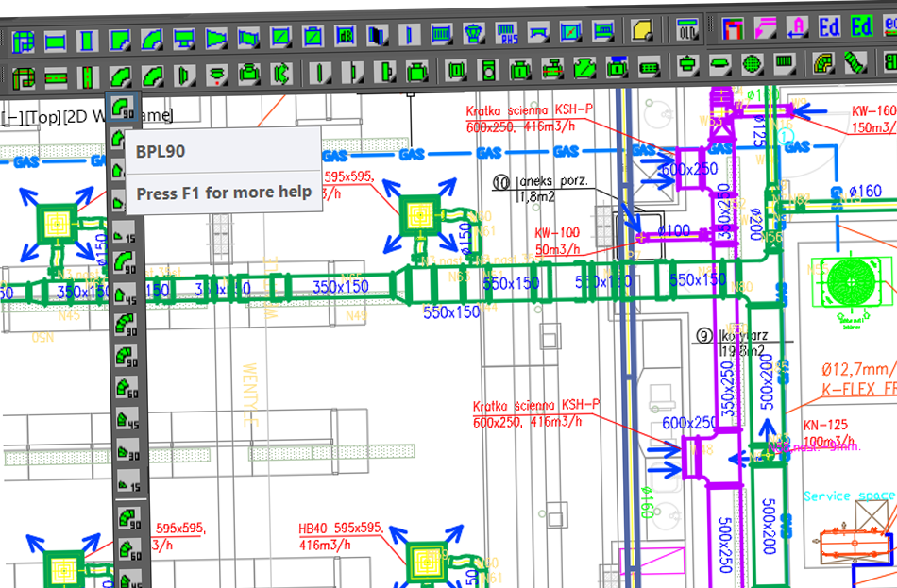Image resolution: width=897 pixels, height=588 pixels.
Task: Click the yellow sheet shape icon
Action: coord(642,29)
